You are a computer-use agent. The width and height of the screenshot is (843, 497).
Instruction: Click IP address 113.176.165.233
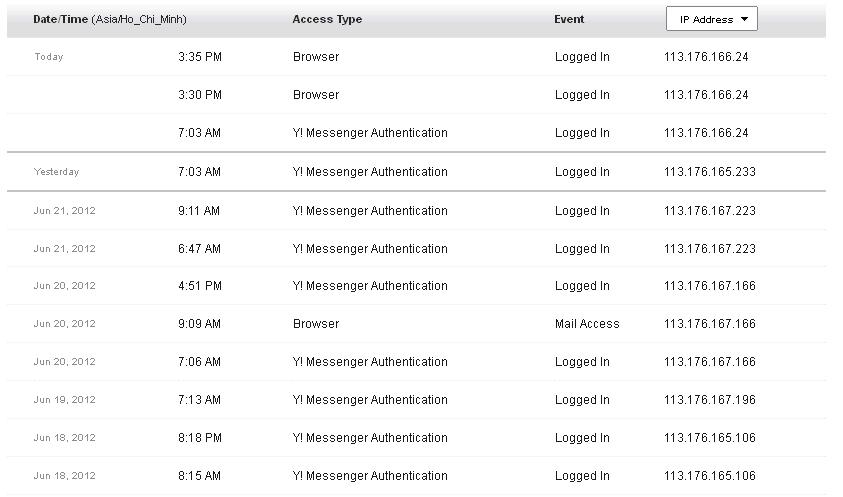[x=710, y=172]
